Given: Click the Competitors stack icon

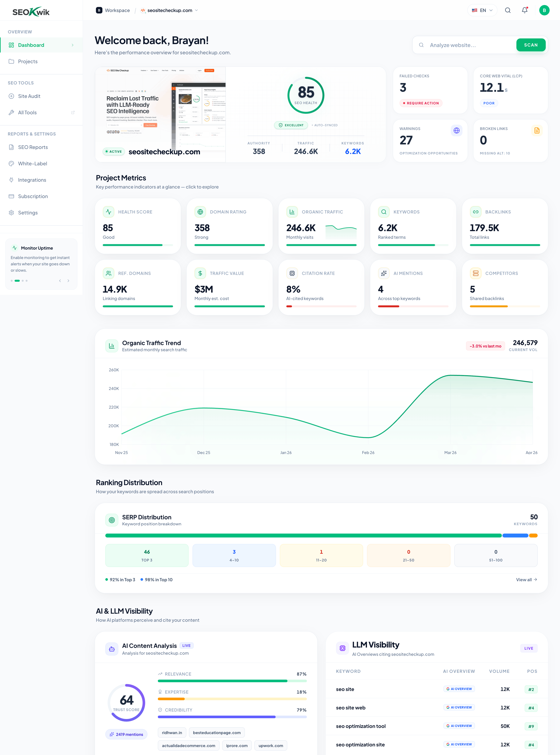Looking at the screenshot, I should tap(476, 273).
